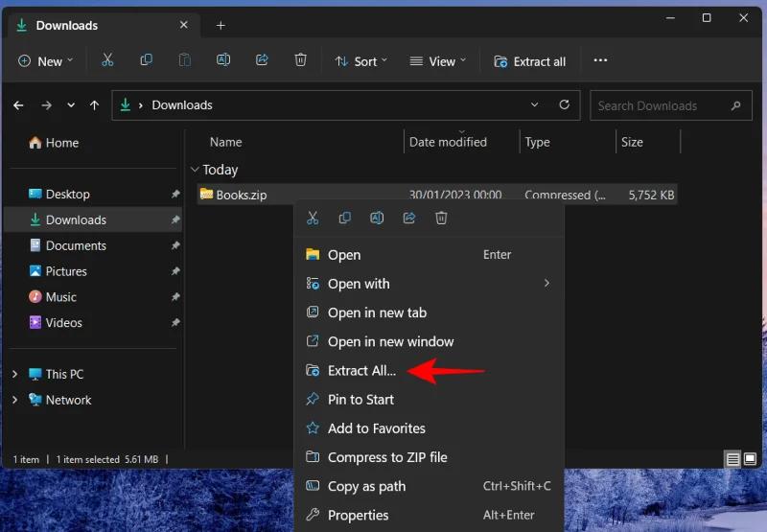Viewport: 767px width, 532px height.
Task: Go up one folder level
Action: click(x=94, y=105)
